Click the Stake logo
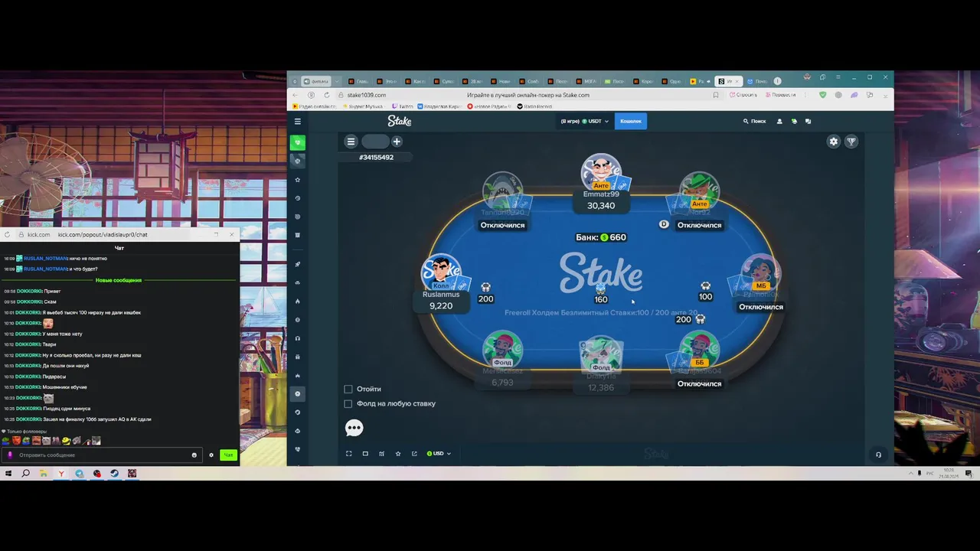 click(x=399, y=121)
